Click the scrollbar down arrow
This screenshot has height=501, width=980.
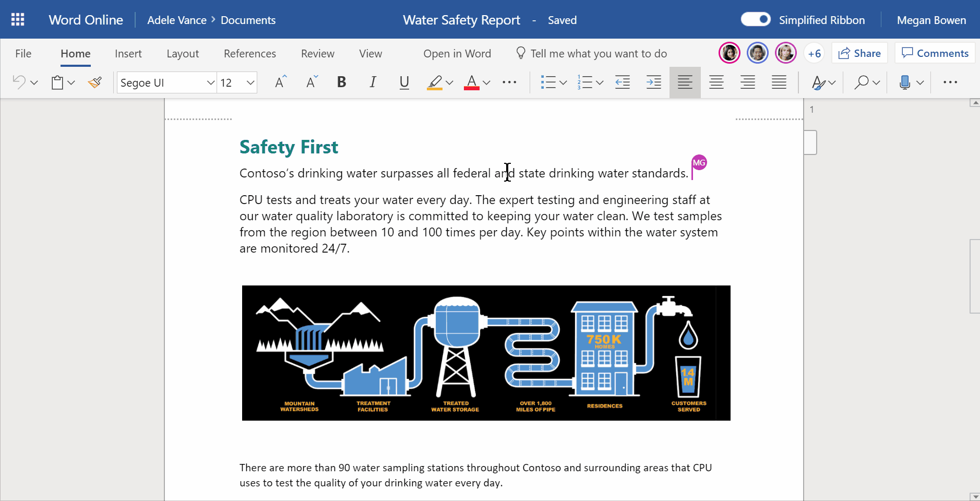[974, 496]
